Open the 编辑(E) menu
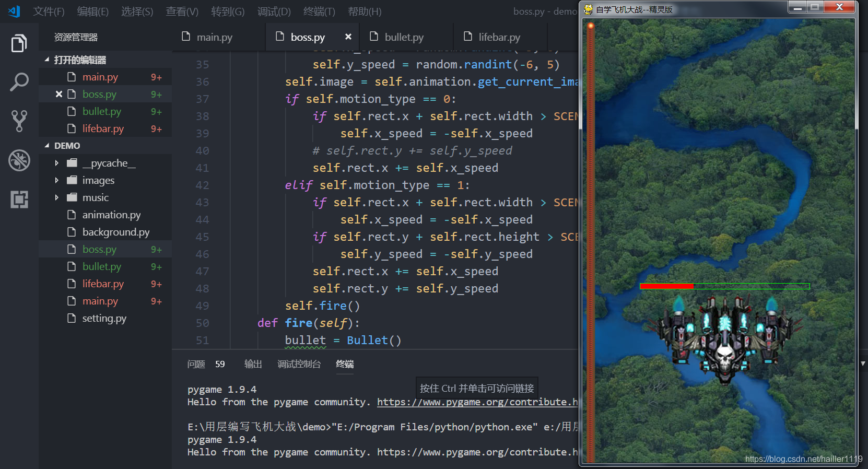The image size is (868, 469). click(92, 11)
